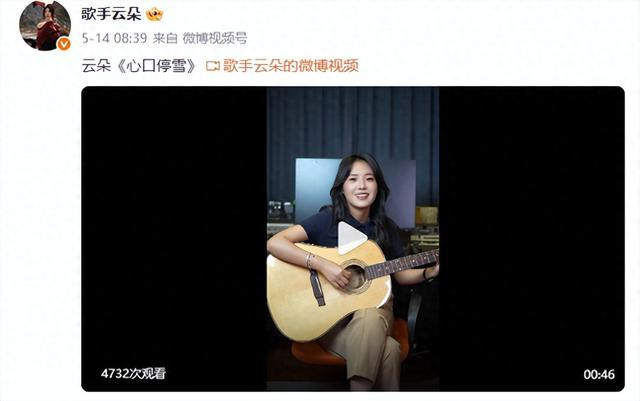Click the post text 云朵《心口停雪》
The width and height of the screenshot is (640, 401).
140,66
